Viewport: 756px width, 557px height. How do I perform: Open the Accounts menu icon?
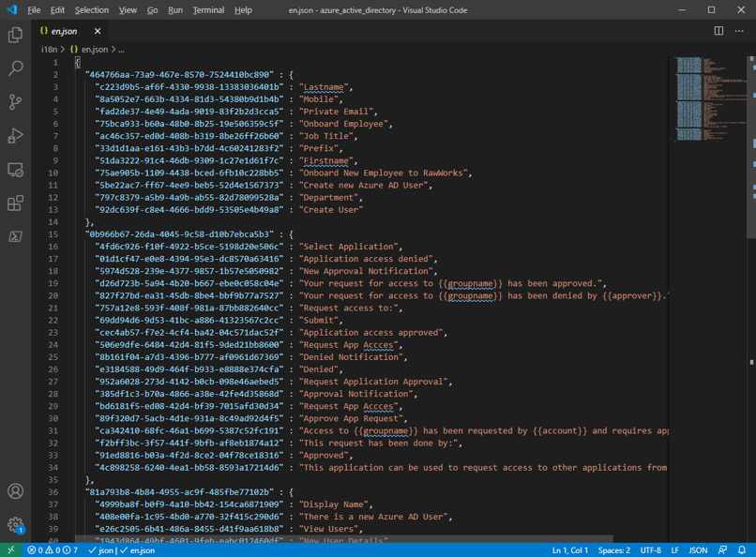pyautogui.click(x=15, y=491)
